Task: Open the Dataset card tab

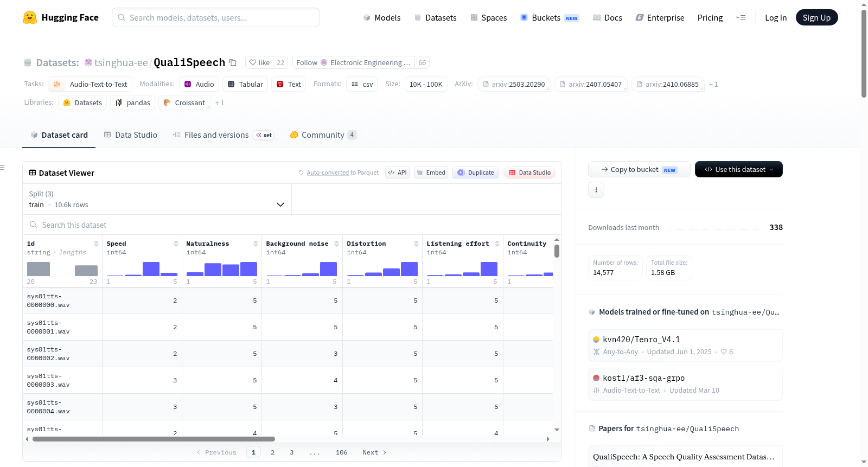Action: tap(59, 135)
